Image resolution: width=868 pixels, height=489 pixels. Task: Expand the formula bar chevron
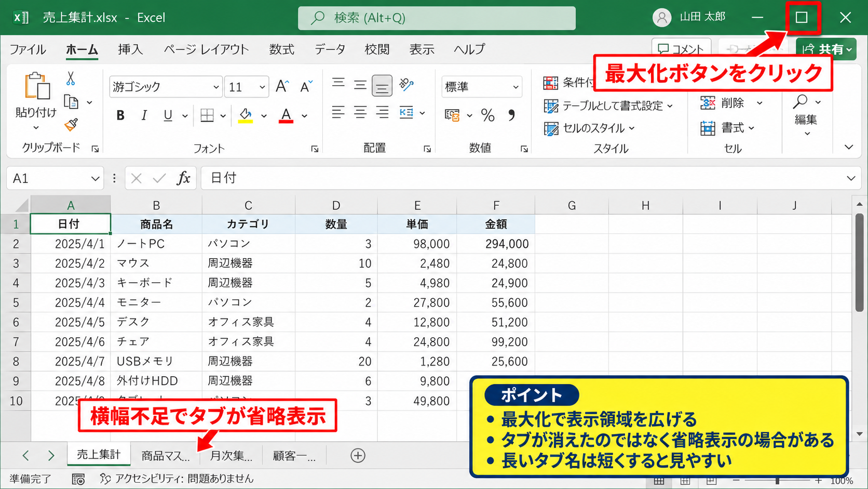click(851, 178)
